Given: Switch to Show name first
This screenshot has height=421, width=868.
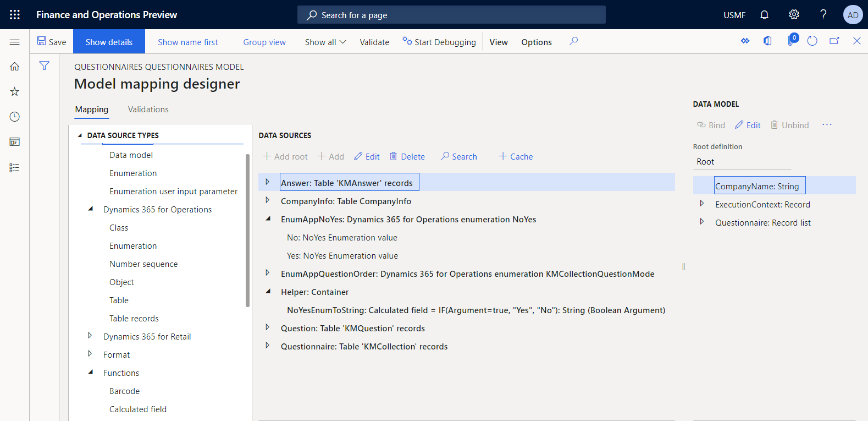Looking at the screenshot, I should (188, 42).
